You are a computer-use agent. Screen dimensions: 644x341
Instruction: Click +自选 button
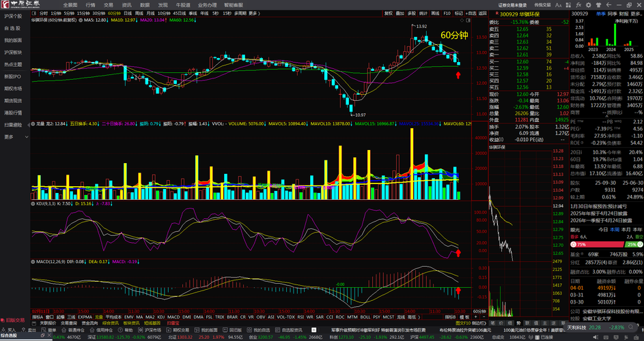471,13
